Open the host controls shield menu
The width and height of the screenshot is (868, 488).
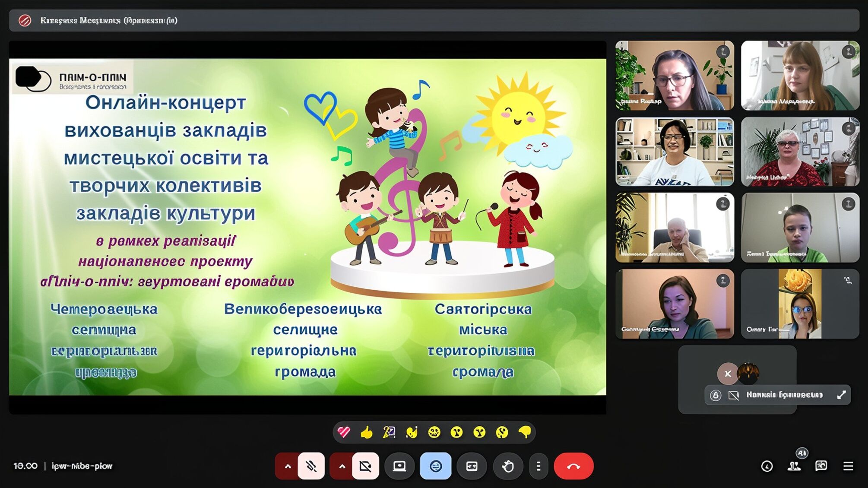[x=716, y=395]
